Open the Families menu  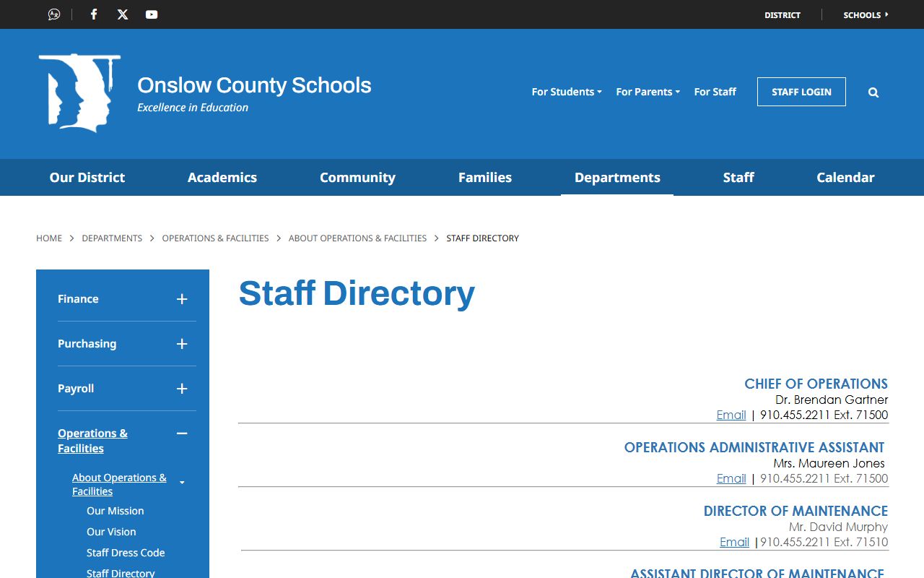point(485,177)
